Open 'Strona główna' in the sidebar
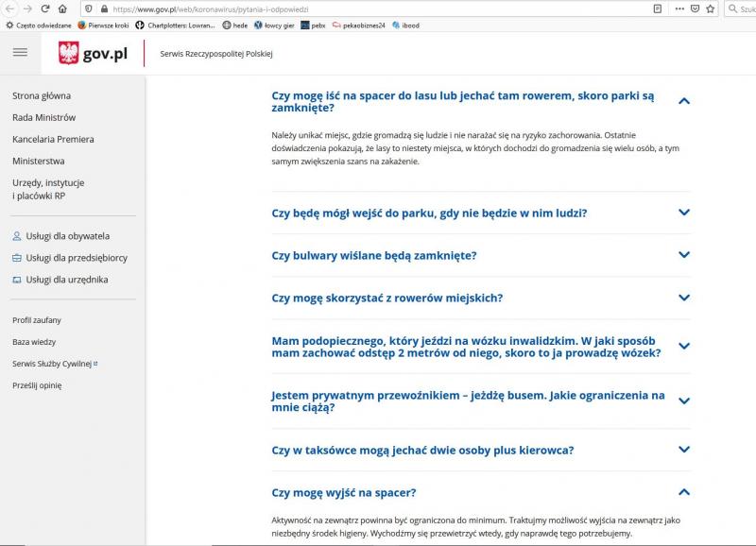This screenshot has width=756, height=546. [x=42, y=95]
